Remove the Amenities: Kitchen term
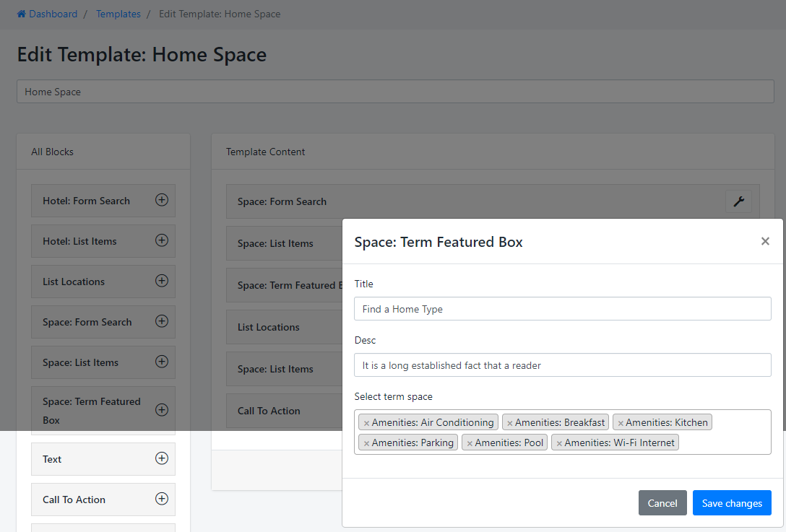 pyautogui.click(x=620, y=423)
